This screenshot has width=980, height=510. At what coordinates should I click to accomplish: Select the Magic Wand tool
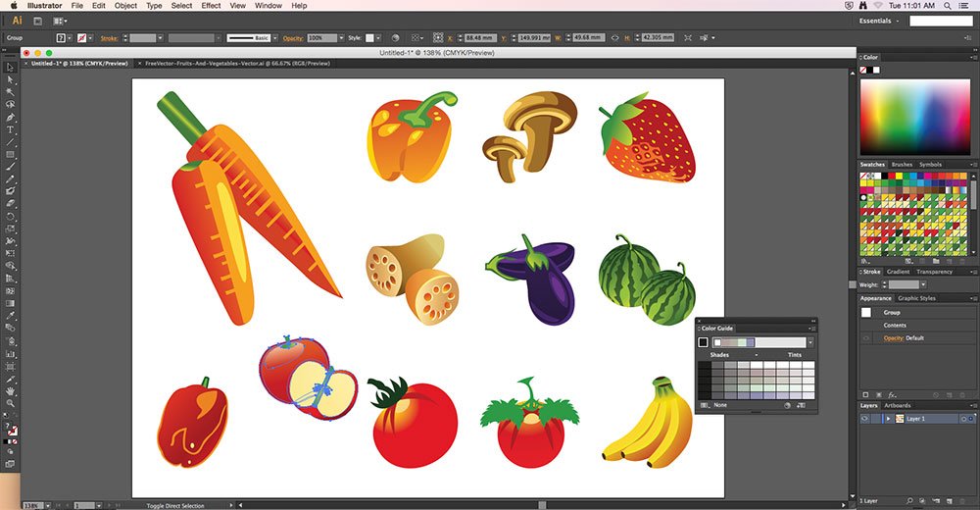pos(10,92)
